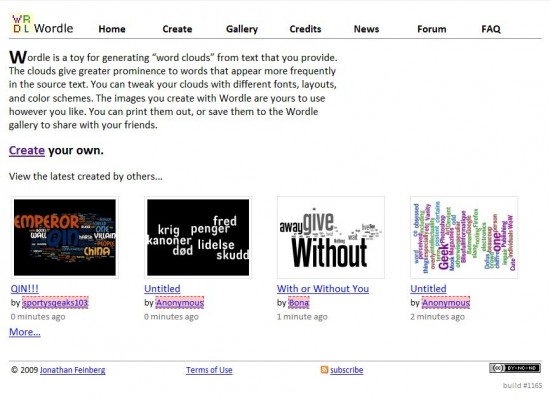
Task: Open the With or Without You link
Action: point(323,289)
